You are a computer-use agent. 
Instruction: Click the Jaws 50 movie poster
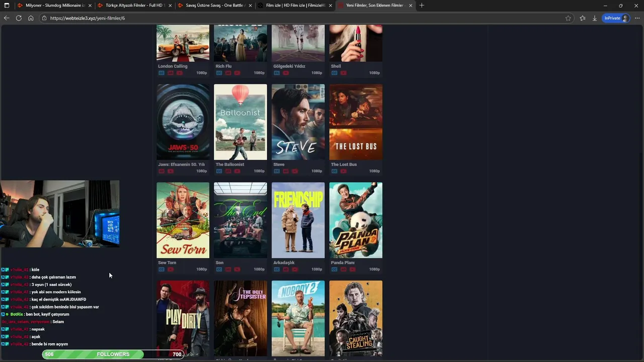[x=183, y=122]
